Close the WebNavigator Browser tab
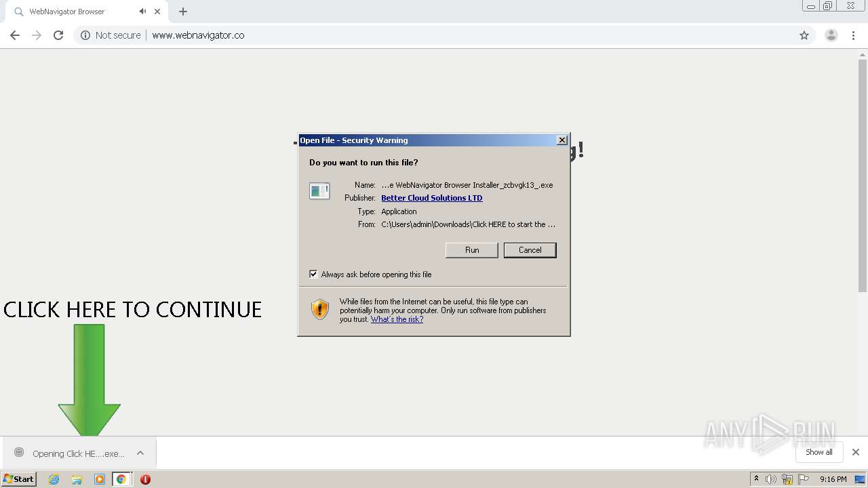Image resolution: width=868 pixels, height=488 pixels. coord(157,12)
